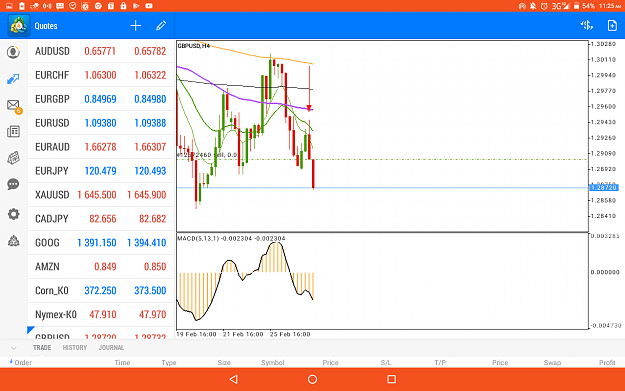Image resolution: width=625 pixels, height=391 pixels.
Task: Open the sidebar News list icon
Action: click(13, 132)
